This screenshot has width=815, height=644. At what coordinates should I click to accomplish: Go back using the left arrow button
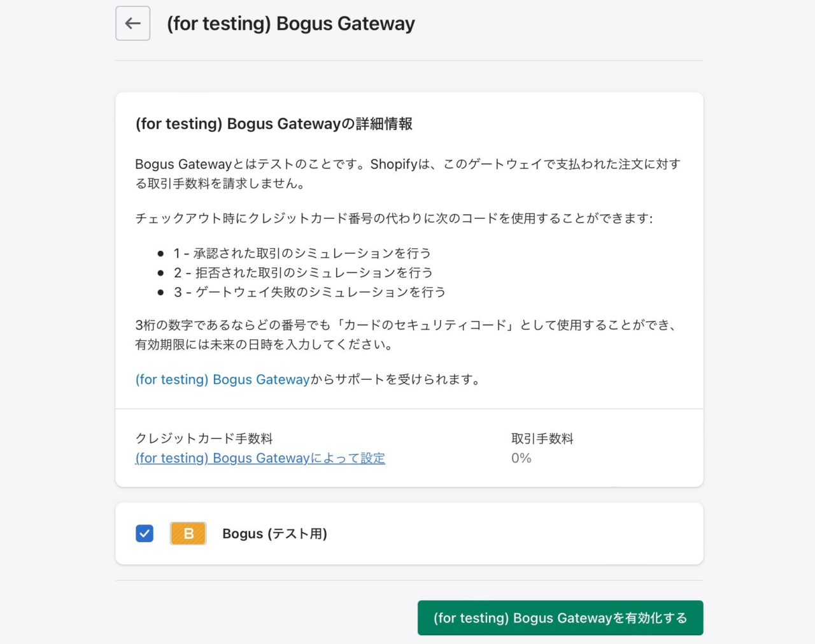point(132,24)
